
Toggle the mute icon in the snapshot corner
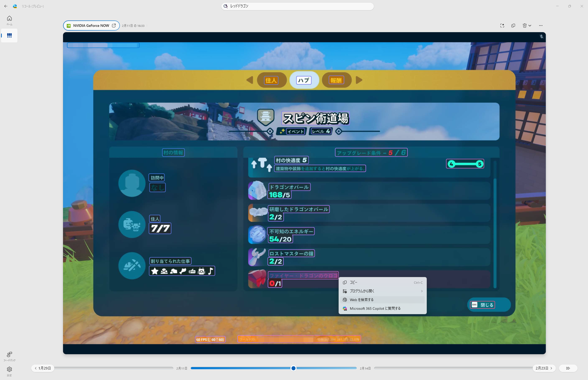(x=541, y=36)
